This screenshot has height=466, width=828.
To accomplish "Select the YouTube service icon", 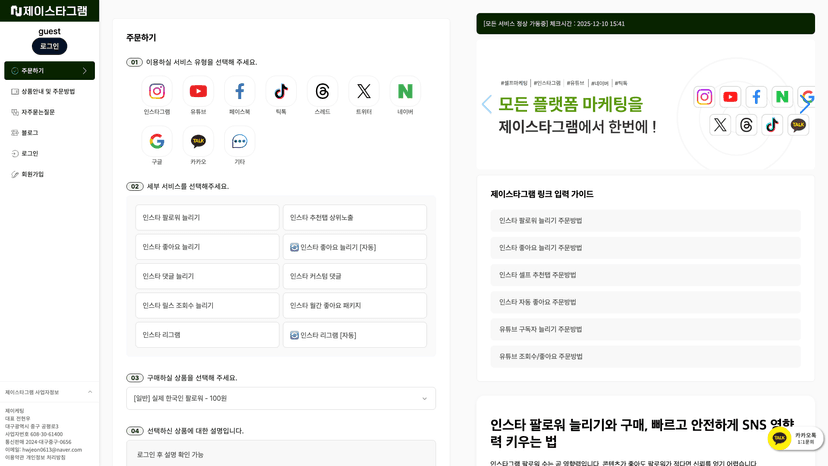I will coord(198,91).
